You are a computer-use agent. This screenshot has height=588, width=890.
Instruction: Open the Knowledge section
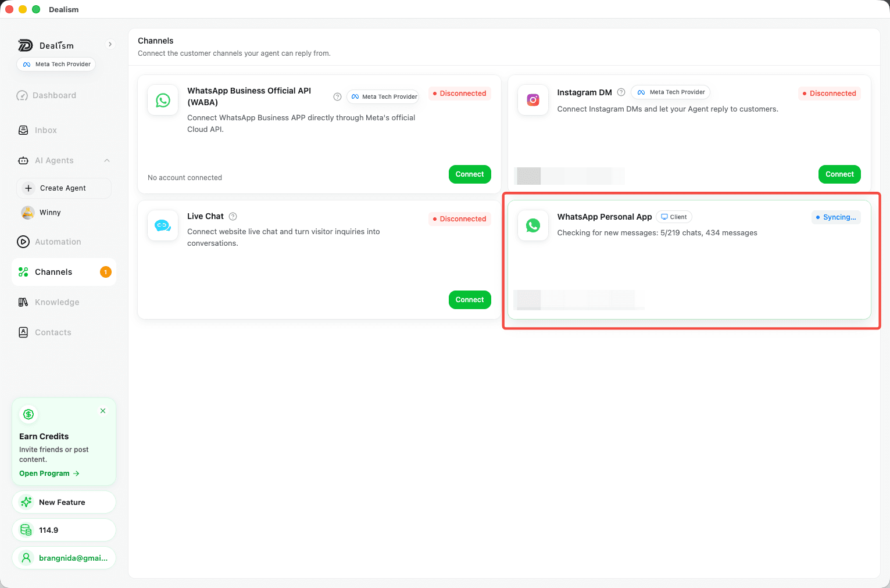pyautogui.click(x=64, y=302)
